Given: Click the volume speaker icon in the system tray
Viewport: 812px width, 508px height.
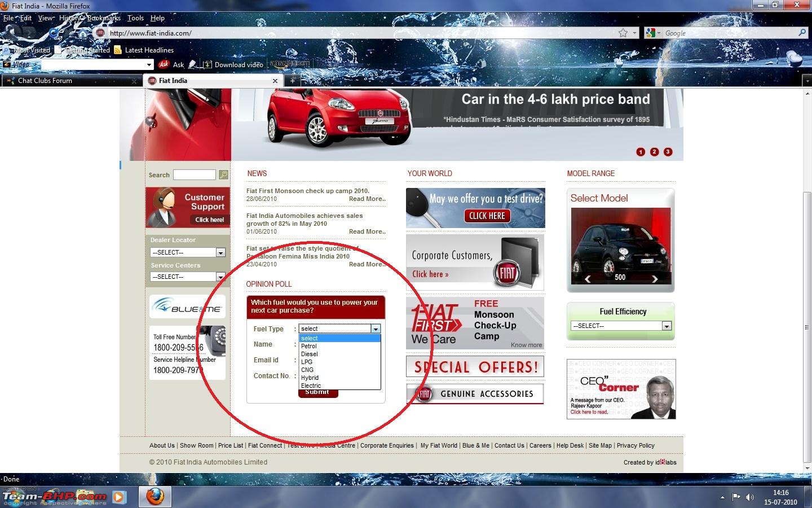Looking at the screenshot, I should (x=750, y=497).
